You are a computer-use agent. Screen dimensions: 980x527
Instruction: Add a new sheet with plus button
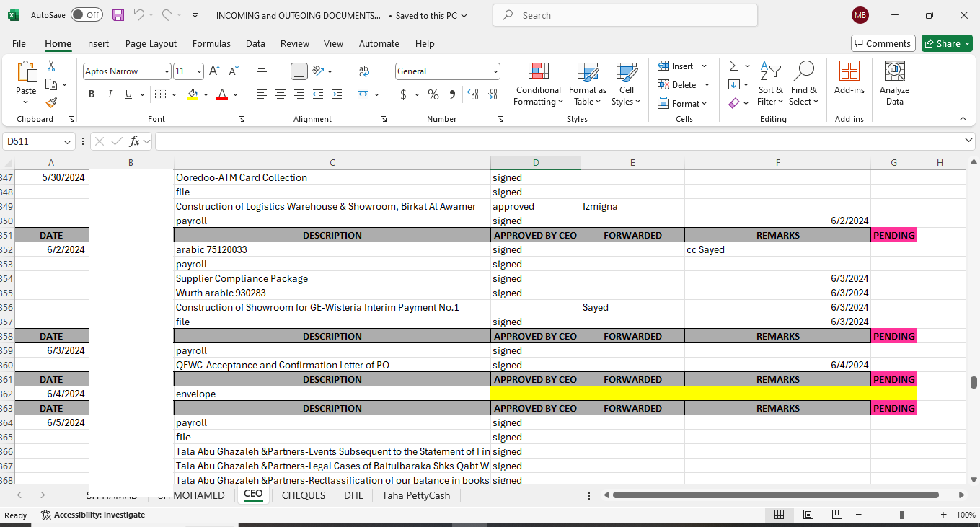click(495, 495)
